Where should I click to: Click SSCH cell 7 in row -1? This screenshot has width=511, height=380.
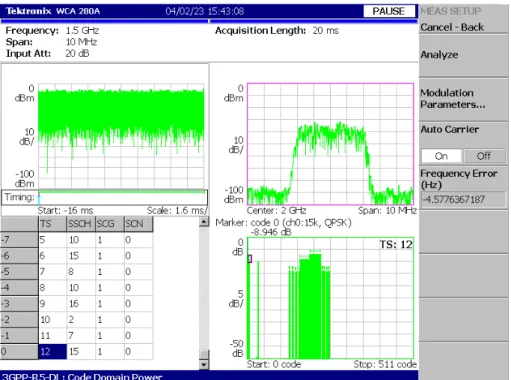pyautogui.click(x=81, y=335)
